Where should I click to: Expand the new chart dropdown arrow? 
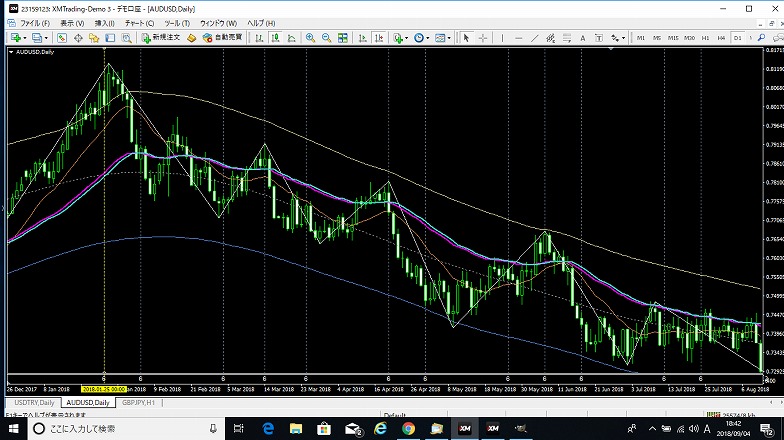(26, 38)
